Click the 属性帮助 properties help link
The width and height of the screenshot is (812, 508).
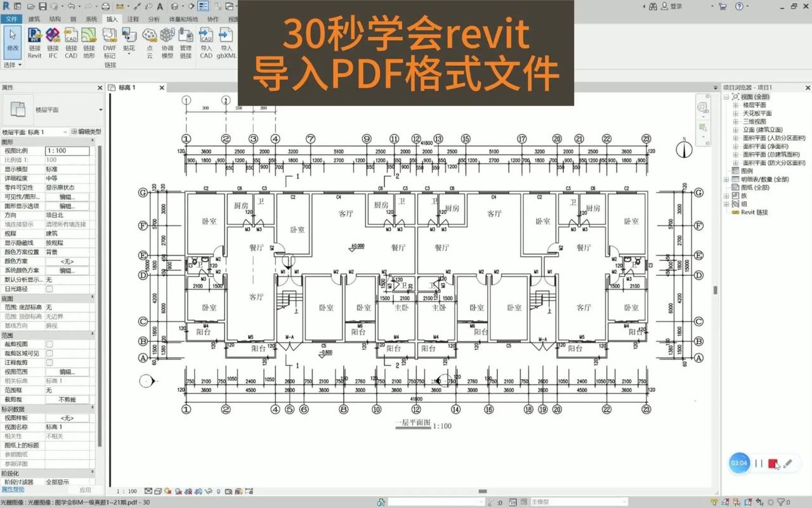13,490
